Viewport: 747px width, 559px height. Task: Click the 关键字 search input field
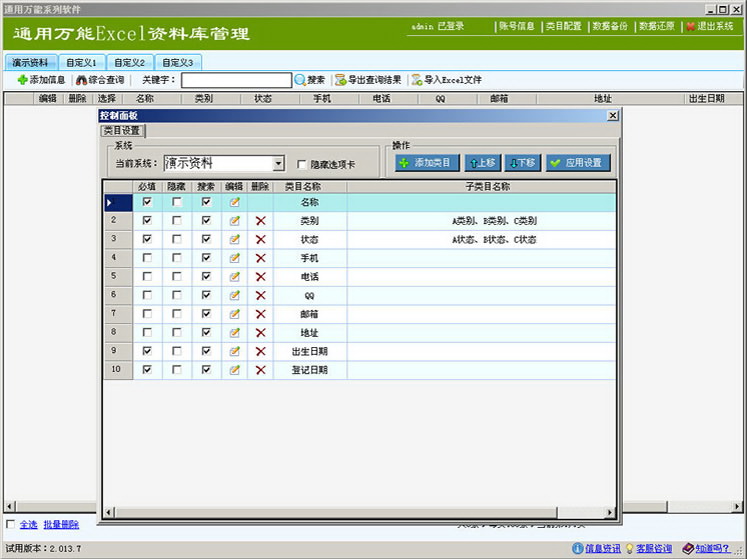pyautogui.click(x=236, y=80)
